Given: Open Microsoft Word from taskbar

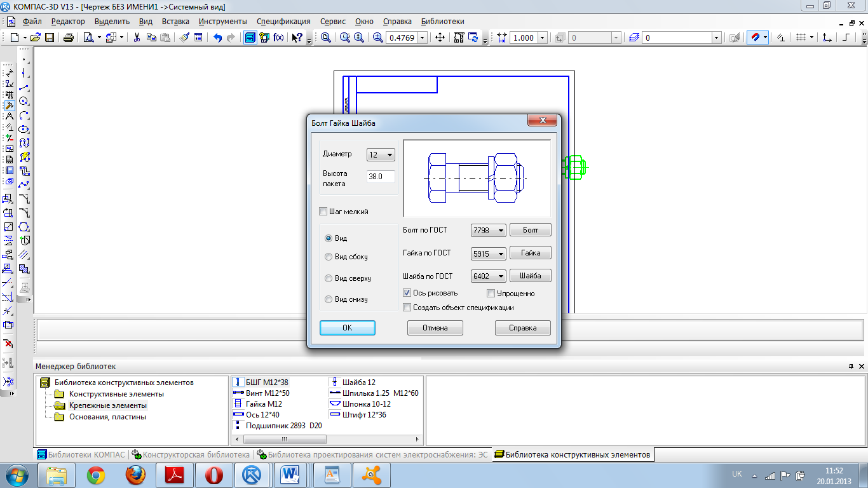Looking at the screenshot, I should click(x=291, y=475).
